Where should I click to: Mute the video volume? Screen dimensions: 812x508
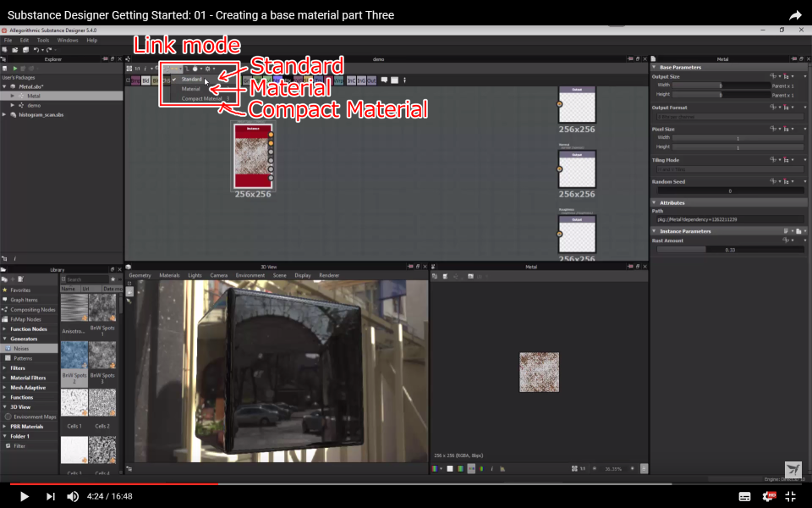click(x=73, y=496)
